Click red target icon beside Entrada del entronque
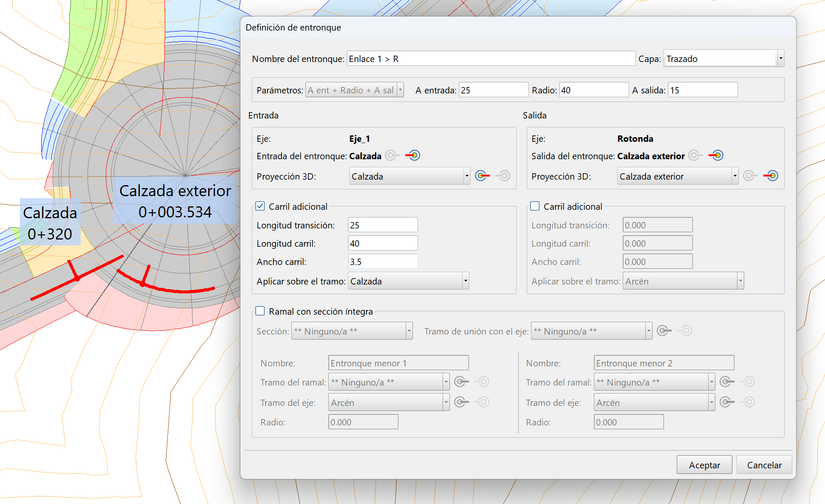The image size is (825, 504). tap(413, 155)
